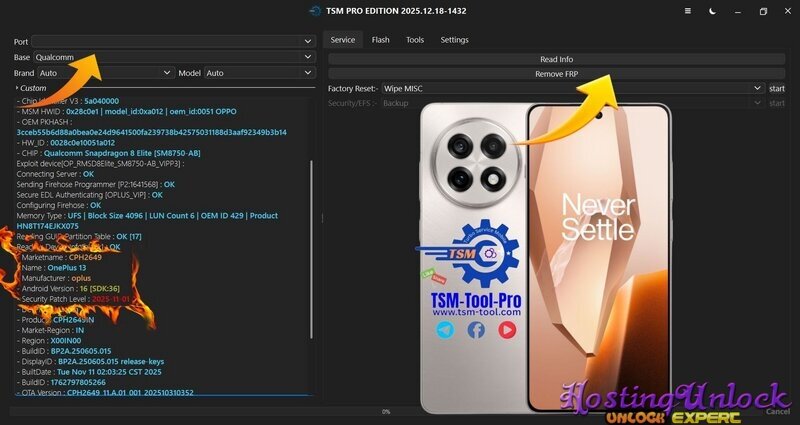This screenshot has width=800, height=425.
Task: Open the Port dropdown
Action: 172,41
